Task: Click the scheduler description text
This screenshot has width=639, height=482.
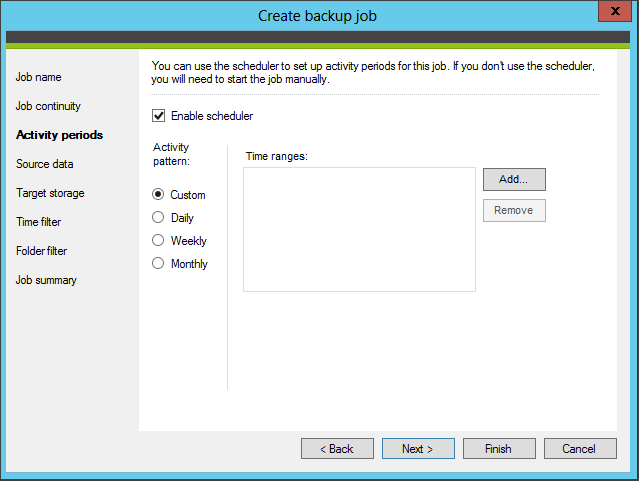Action: pyautogui.click(x=373, y=72)
